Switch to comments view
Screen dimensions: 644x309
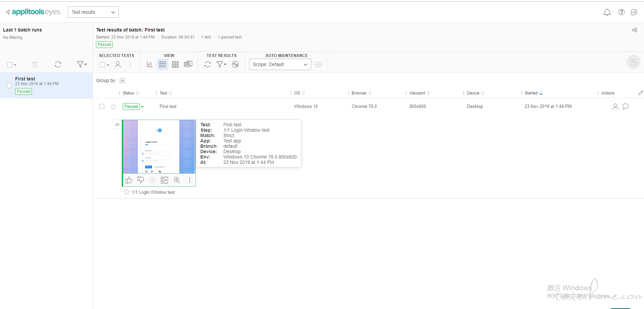pyautogui.click(x=188, y=64)
